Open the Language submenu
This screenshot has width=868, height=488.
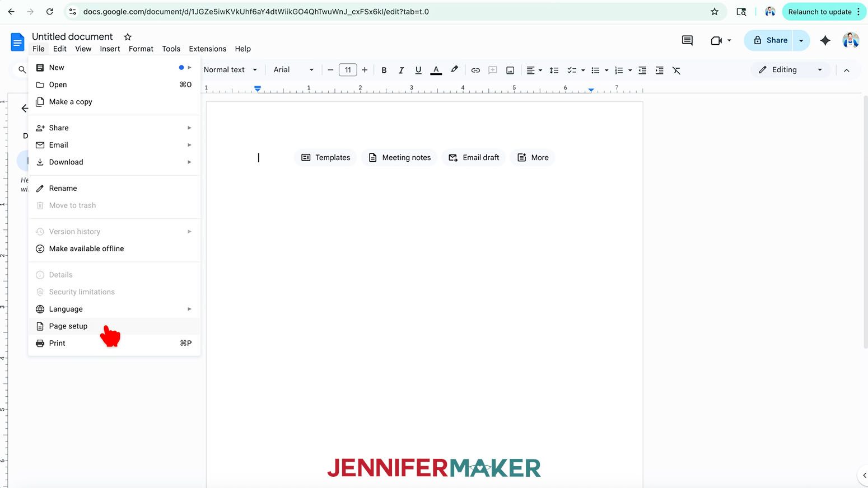114,309
